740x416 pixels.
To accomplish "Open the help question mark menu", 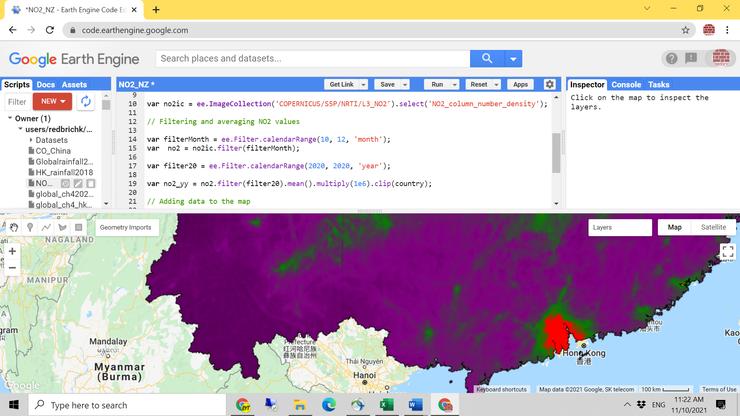I will pos(672,59).
